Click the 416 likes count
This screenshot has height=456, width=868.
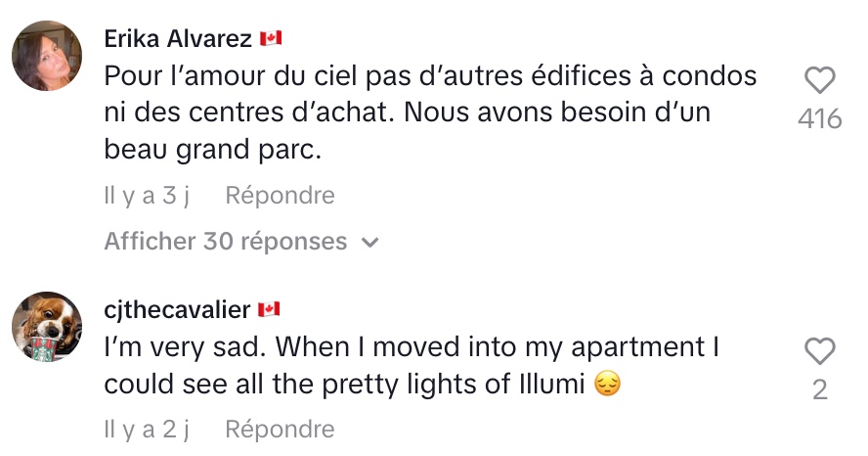pos(819,119)
